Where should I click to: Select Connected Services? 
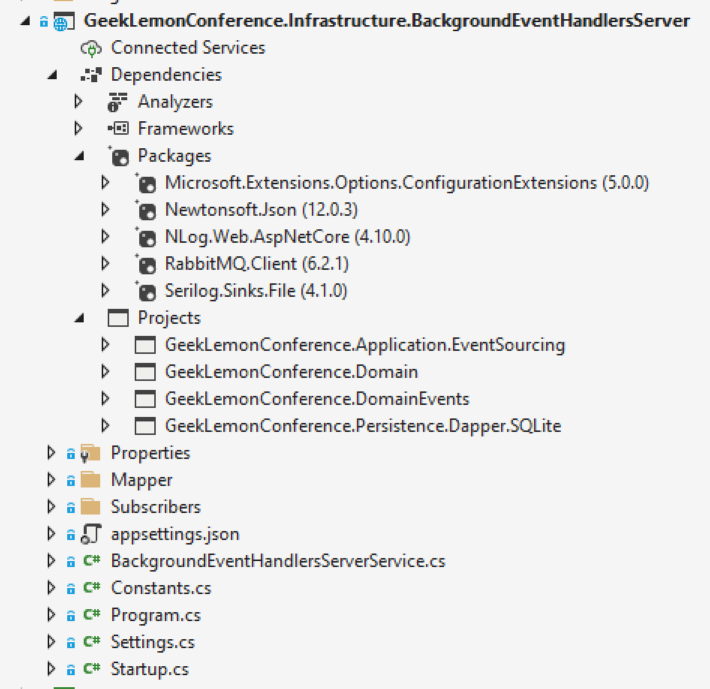[188, 48]
